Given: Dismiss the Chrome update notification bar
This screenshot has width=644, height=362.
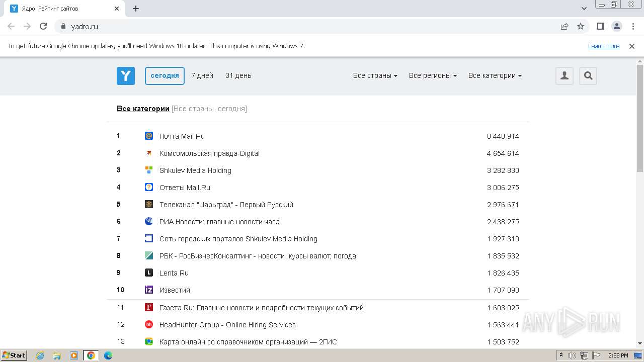Looking at the screenshot, I should (x=632, y=46).
